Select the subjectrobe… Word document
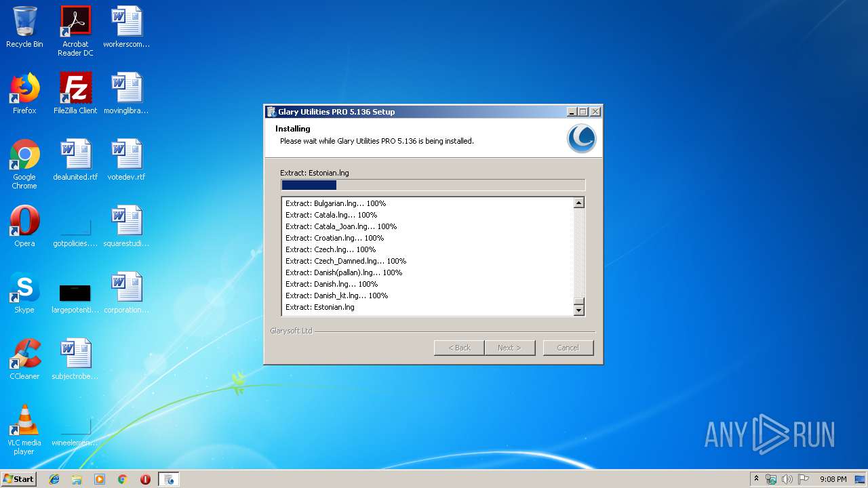The height and width of the screenshot is (488, 868). pyautogui.click(x=75, y=359)
